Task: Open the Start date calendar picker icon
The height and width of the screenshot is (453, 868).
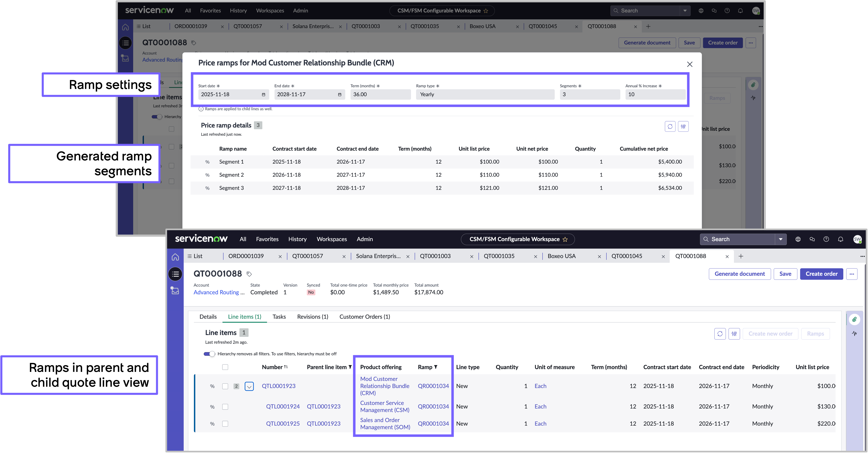Action: pyautogui.click(x=263, y=95)
